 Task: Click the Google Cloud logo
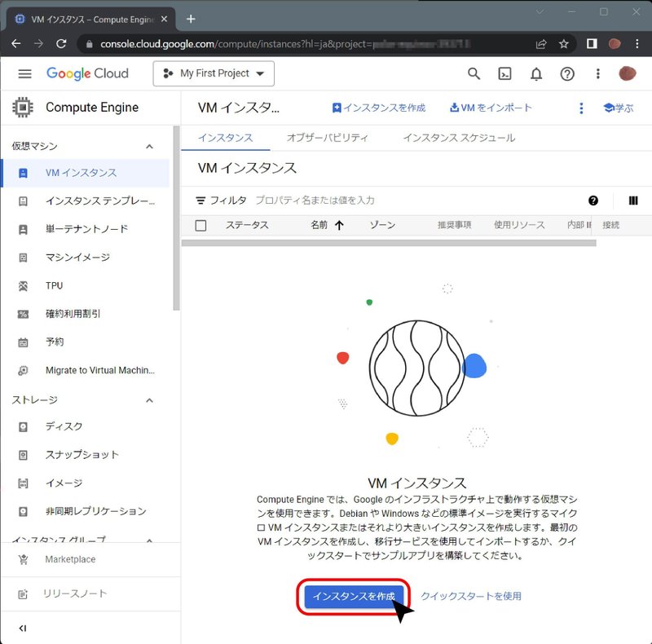(87, 73)
